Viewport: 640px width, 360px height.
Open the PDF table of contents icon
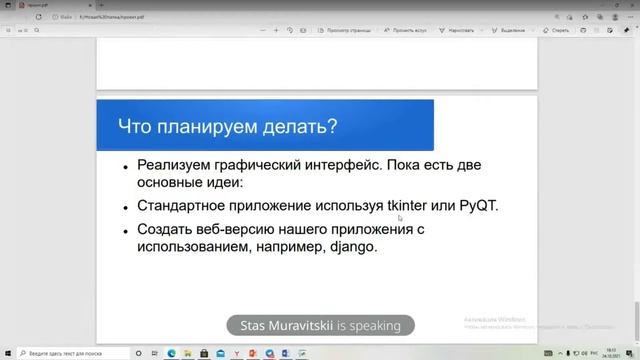(x=8, y=30)
